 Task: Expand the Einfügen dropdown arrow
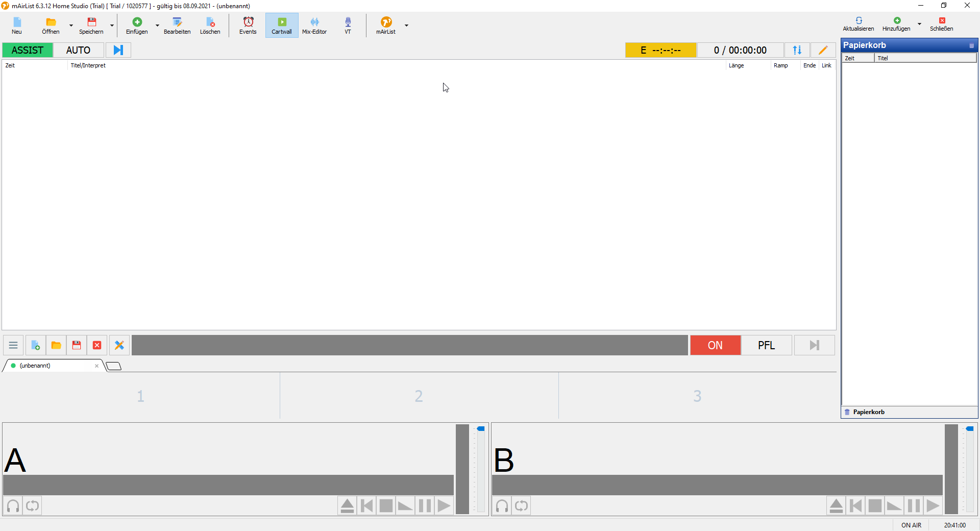pos(157,25)
